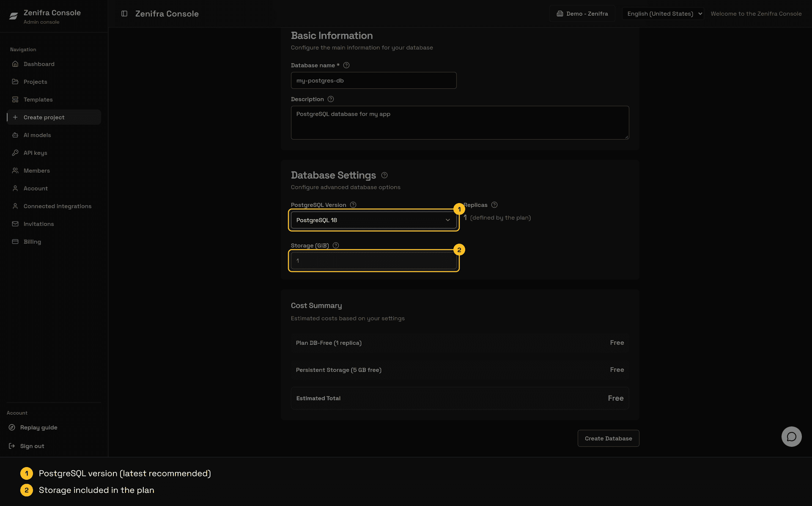Open the English (United States) language selector
The image size is (812, 506).
click(663, 14)
